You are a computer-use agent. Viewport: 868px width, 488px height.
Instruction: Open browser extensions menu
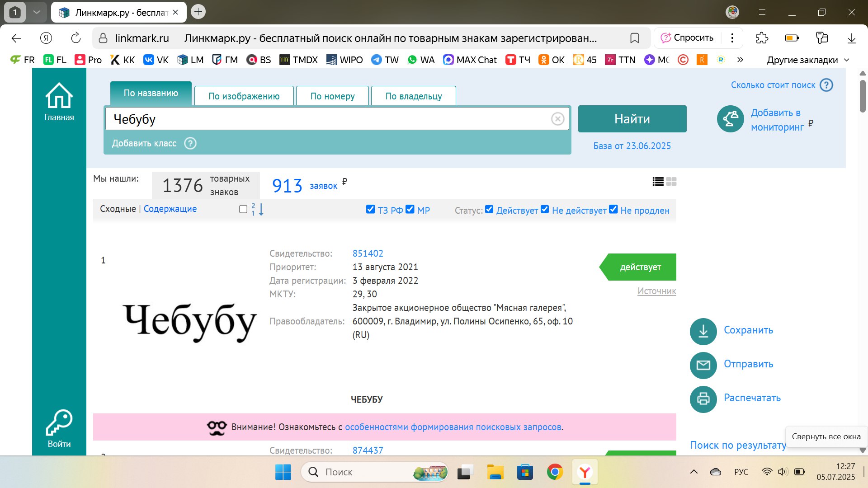coord(762,38)
